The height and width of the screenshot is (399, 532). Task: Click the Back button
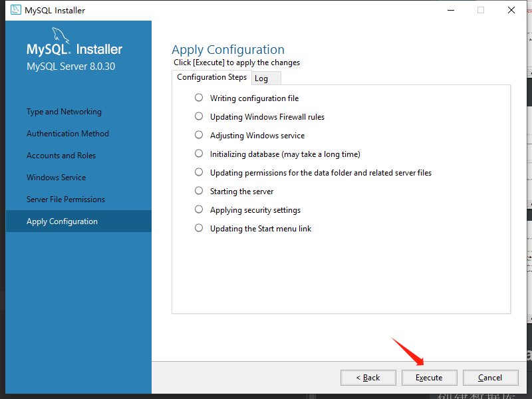pos(368,378)
